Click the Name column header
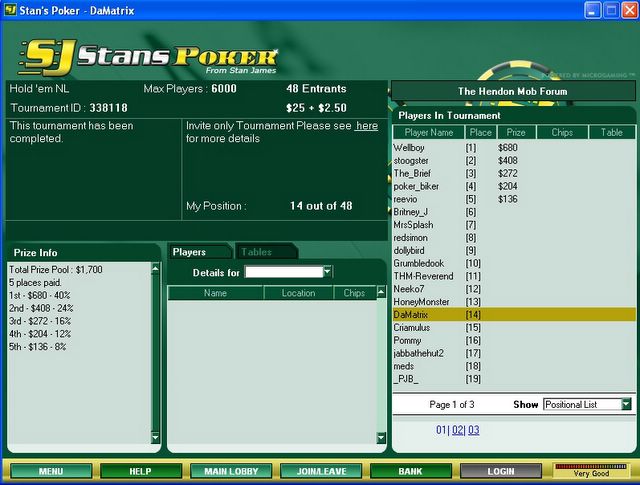 click(216, 293)
